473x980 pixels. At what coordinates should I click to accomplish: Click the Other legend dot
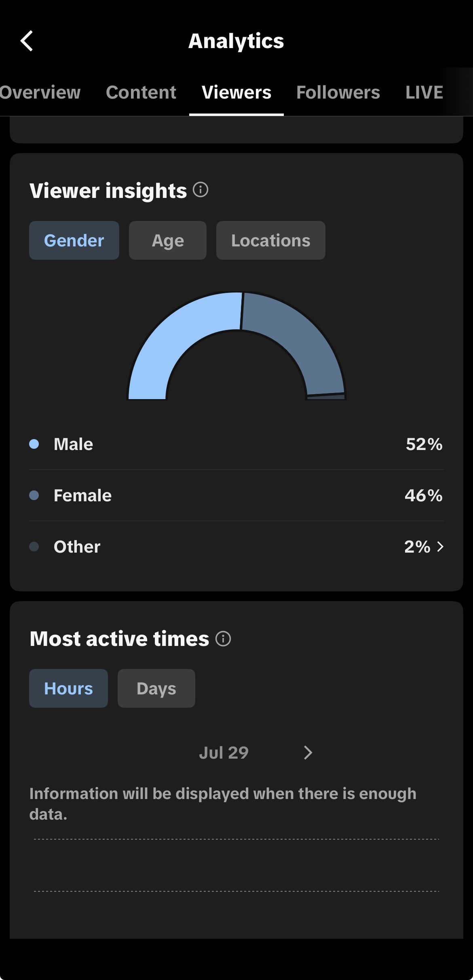click(34, 547)
